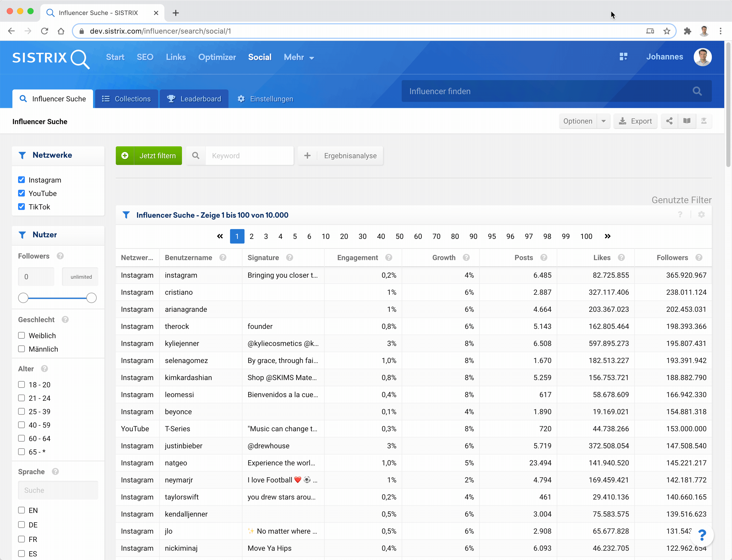This screenshot has height=560, width=732.
Task: Expand the Mehr navigation dropdown
Action: (299, 57)
